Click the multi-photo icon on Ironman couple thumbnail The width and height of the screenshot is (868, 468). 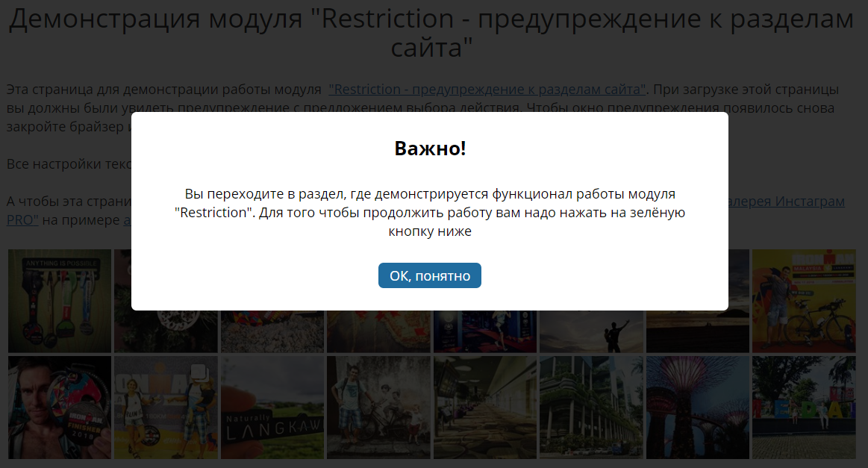click(199, 371)
